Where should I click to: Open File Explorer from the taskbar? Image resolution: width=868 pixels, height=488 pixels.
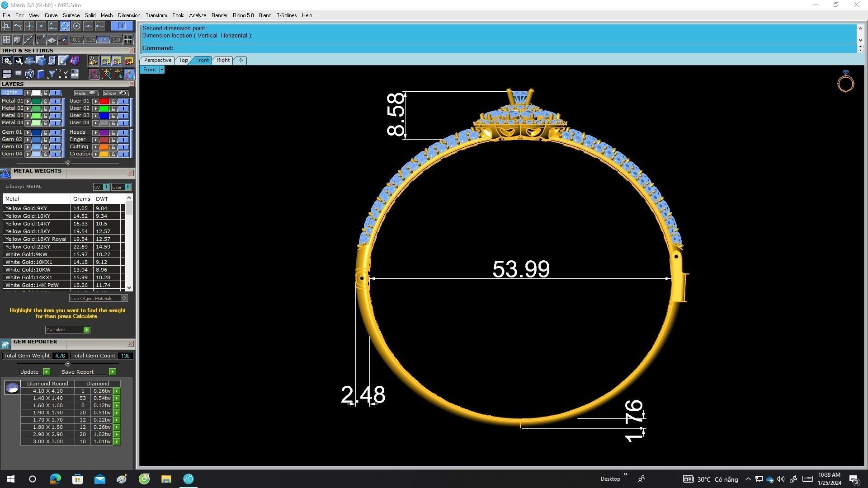[166, 479]
